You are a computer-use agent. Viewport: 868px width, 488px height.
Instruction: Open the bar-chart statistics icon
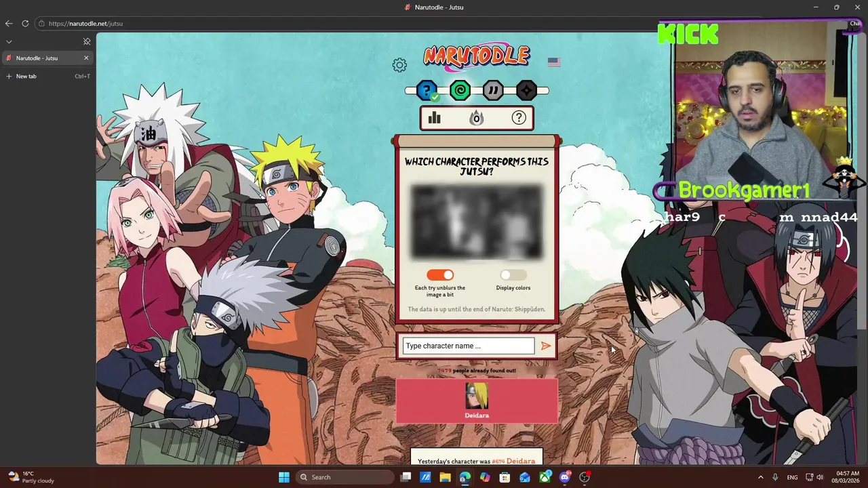tap(435, 118)
